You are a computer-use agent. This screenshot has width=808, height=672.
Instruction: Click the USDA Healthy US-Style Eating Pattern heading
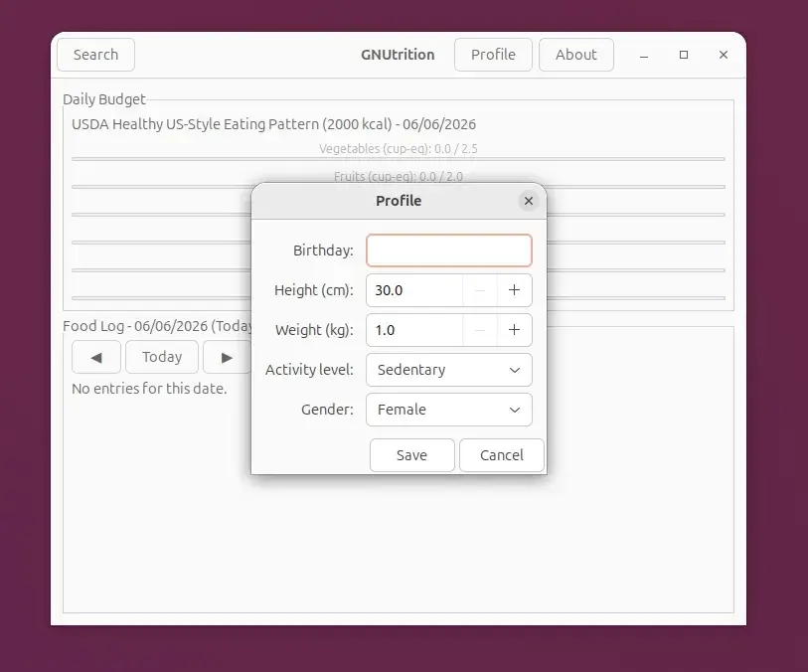(x=273, y=124)
